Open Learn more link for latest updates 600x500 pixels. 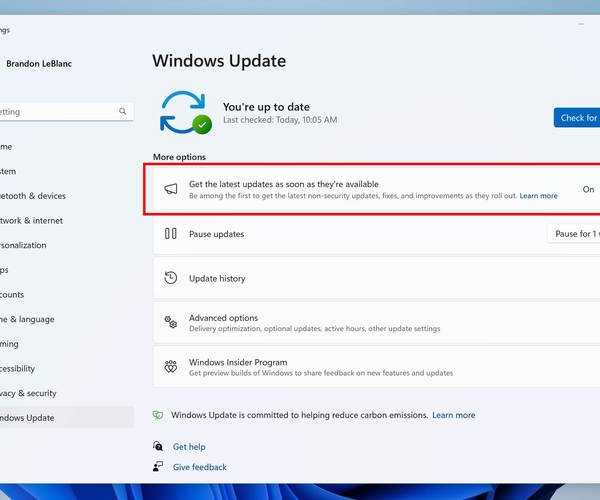pyautogui.click(x=538, y=196)
